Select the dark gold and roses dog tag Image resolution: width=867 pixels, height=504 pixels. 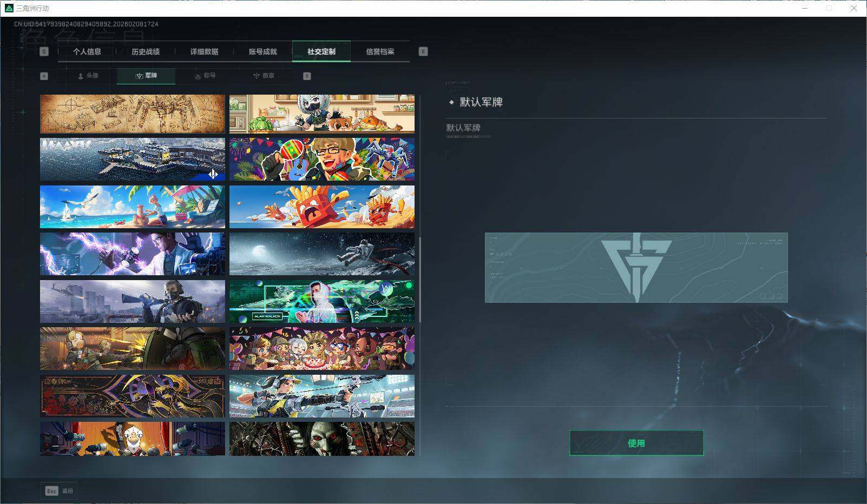coord(133,396)
